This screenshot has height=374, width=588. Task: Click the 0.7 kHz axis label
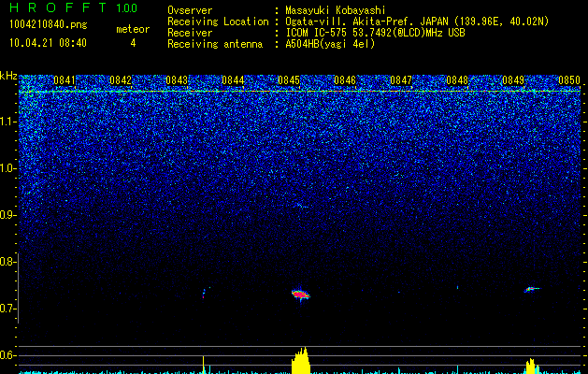[x=7, y=309]
